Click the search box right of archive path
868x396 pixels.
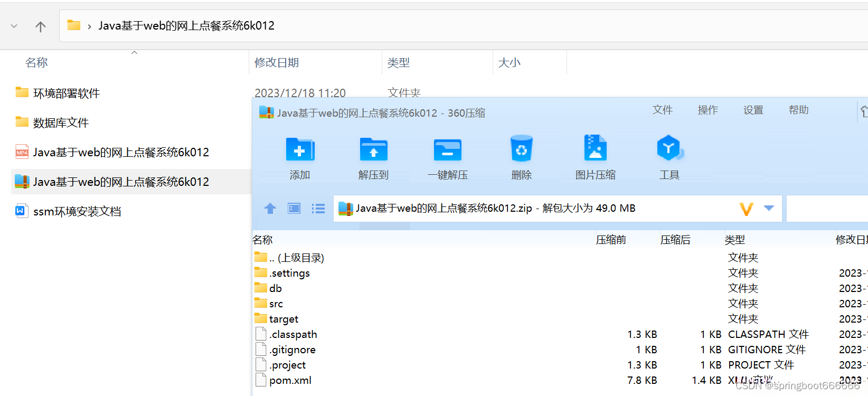coord(827,209)
